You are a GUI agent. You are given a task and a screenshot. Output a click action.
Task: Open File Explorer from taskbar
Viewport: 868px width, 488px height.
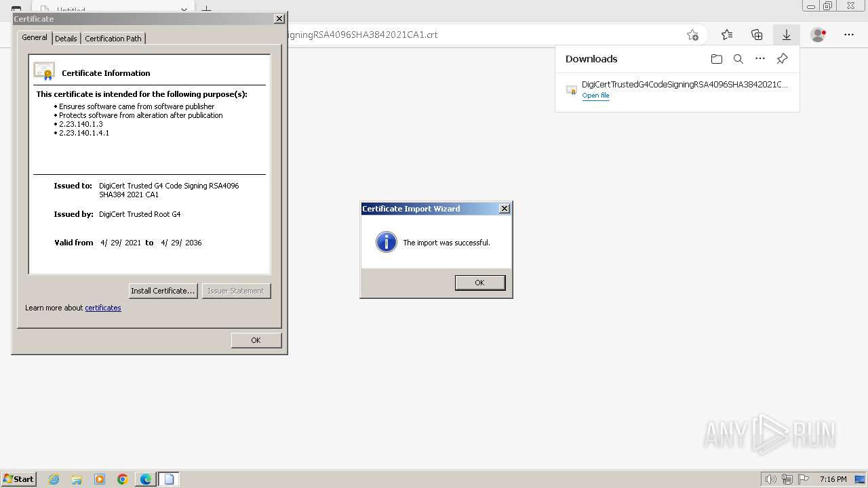point(77,479)
